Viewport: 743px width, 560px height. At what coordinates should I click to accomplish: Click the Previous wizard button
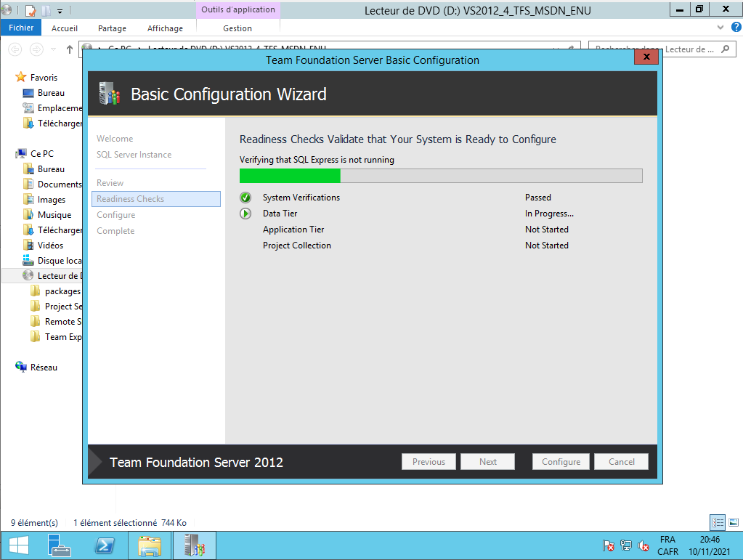[x=429, y=462]
